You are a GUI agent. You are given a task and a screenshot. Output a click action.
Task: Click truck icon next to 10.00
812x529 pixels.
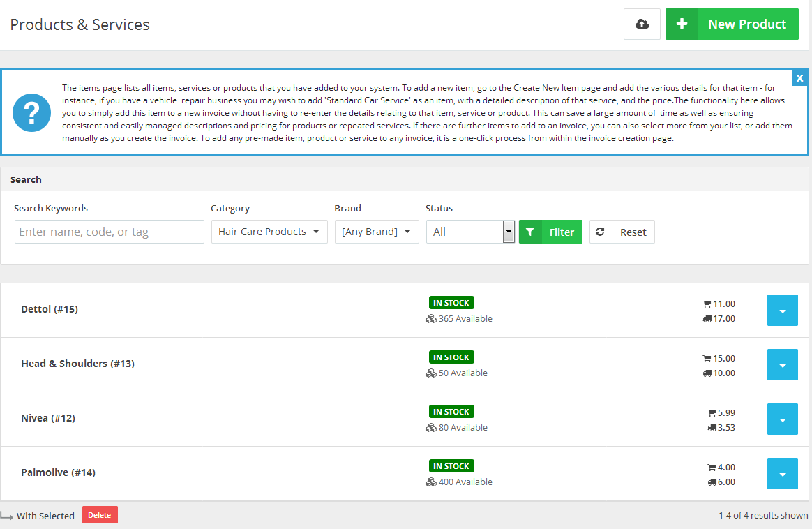coord(707,373)
